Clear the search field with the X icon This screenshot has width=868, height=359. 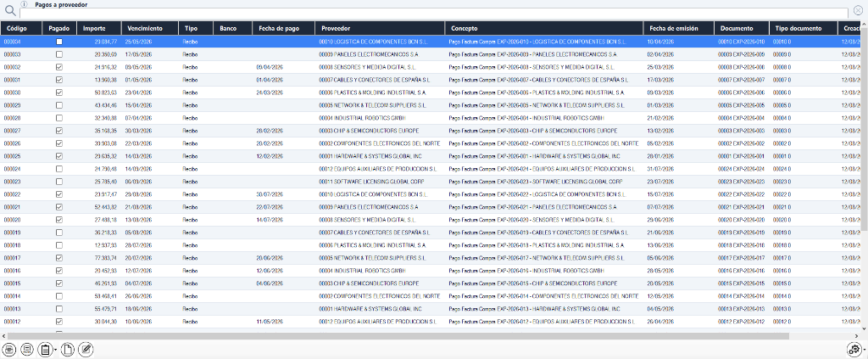[858, 10]
